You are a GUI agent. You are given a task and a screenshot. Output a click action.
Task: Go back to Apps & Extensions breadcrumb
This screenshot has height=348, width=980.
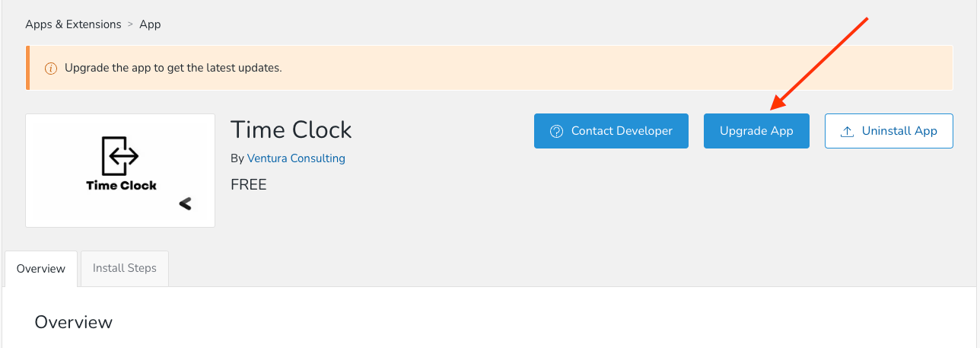pos(73,24)
